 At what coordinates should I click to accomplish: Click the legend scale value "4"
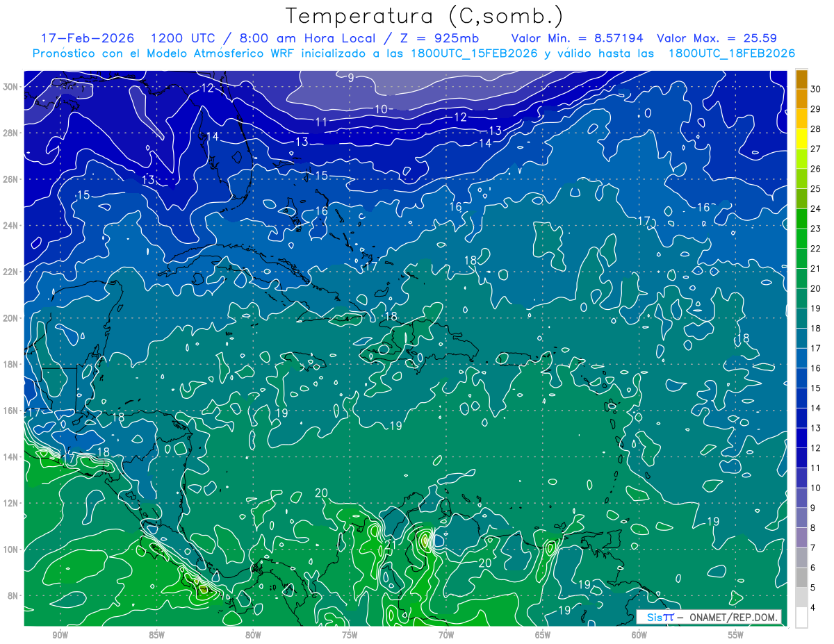click(814, 607)
